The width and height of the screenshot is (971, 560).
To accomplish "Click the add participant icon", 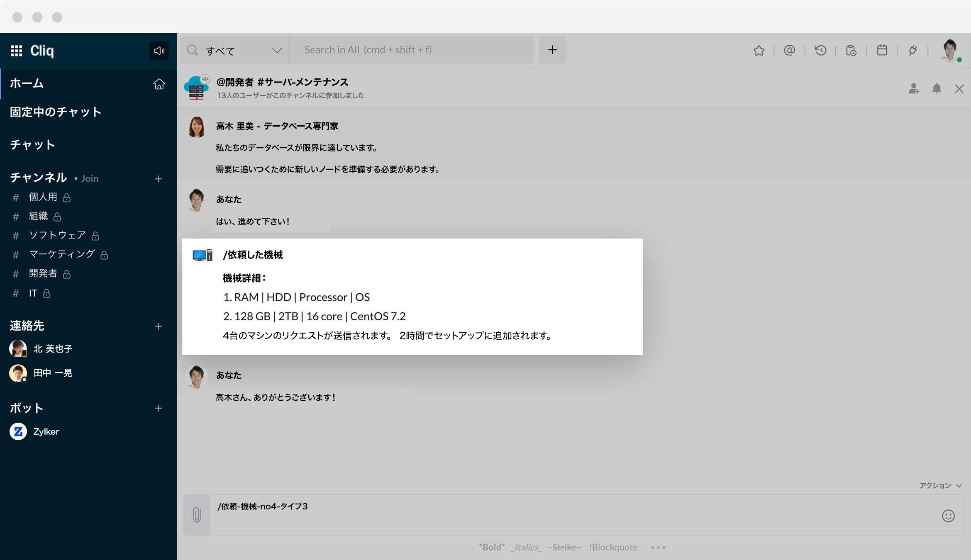I will click(913, 89).
